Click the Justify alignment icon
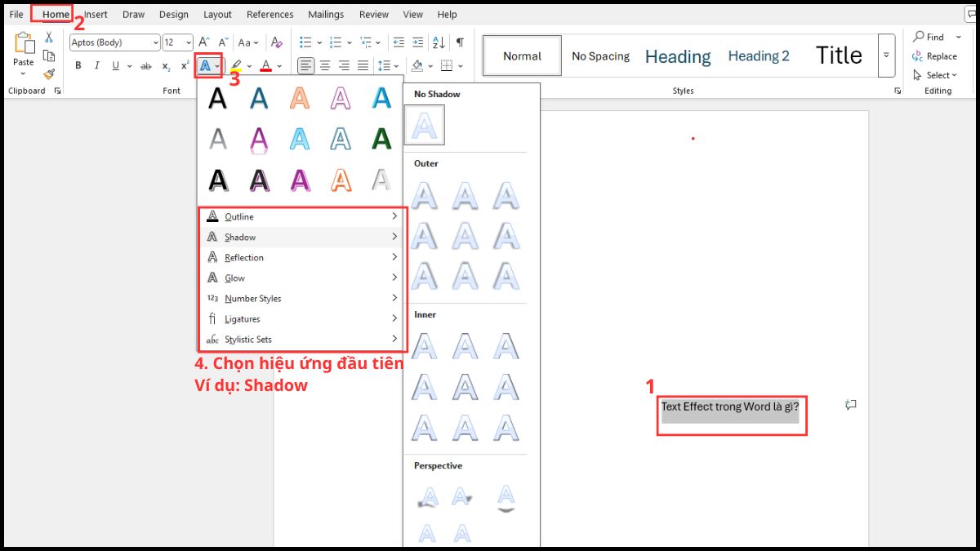The width and height of the screenshot is (980, 551). click(363, 66)
